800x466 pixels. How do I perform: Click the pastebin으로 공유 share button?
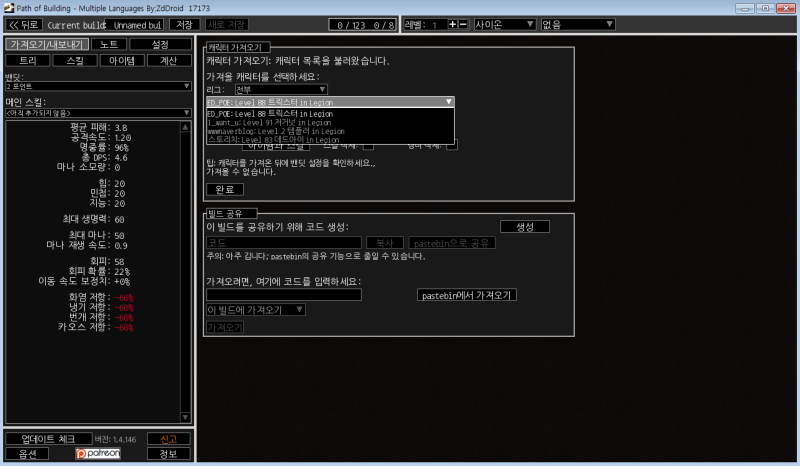click(x=452, y=243)
